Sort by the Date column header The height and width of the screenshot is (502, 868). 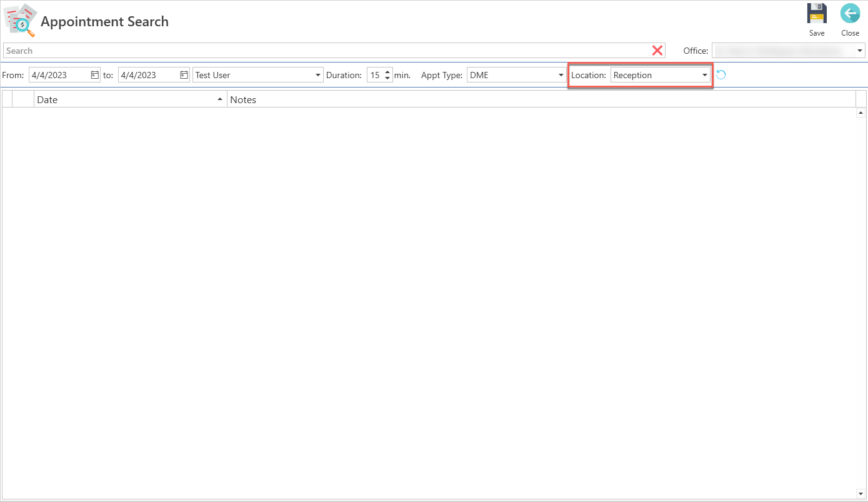[x=130, y=99]
